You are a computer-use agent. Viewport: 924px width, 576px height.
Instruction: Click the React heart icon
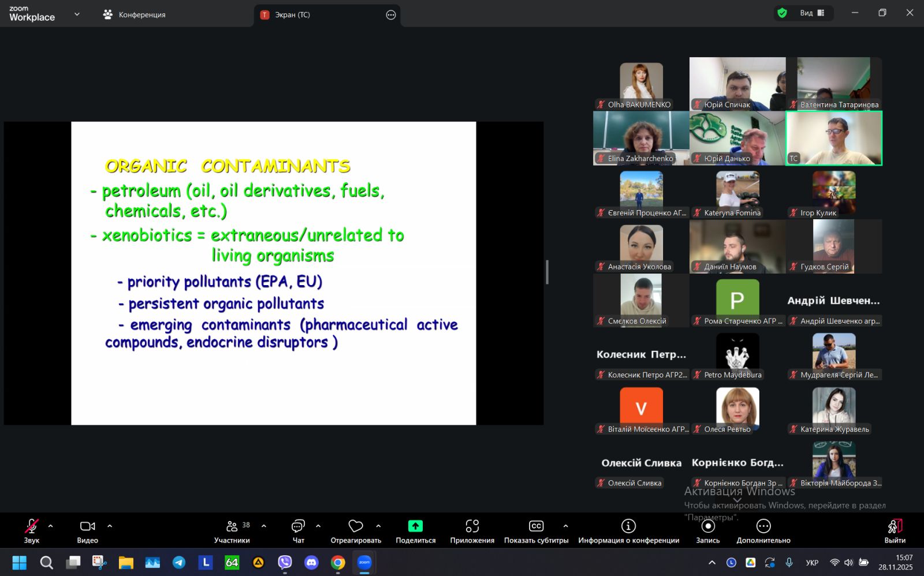[356, 526]
